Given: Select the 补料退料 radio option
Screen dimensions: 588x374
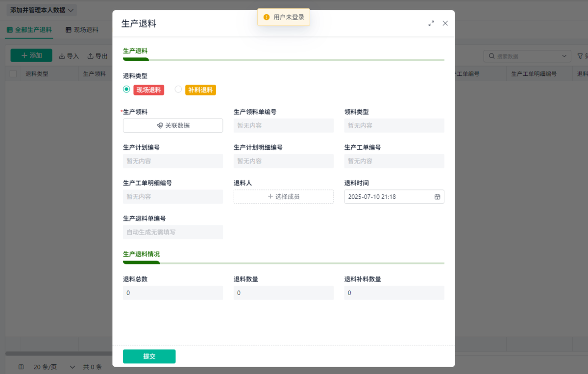Looking at the screenshot, I should pyautogui.click(x=178, y=89).
